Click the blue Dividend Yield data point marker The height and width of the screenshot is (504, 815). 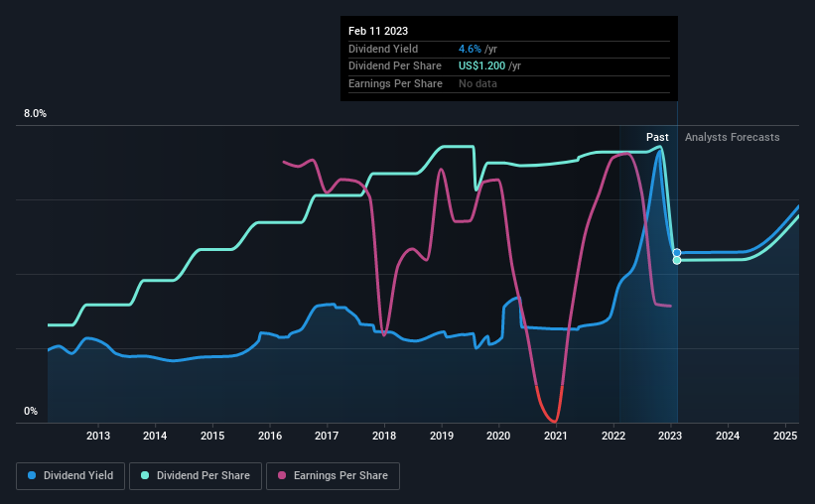click(677, 253)
